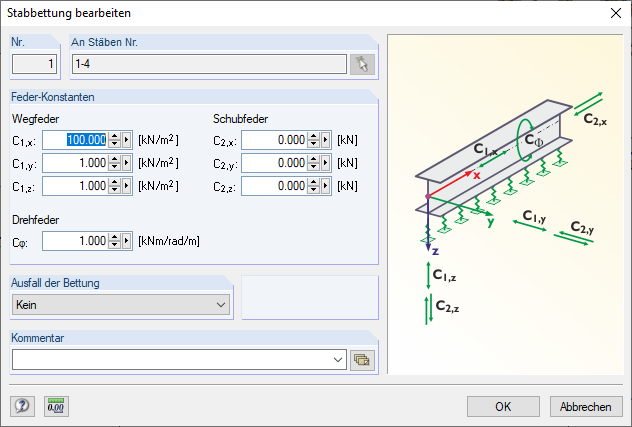
Task: Click the An Stäben Nr. field
Action: tap(208, 65)
